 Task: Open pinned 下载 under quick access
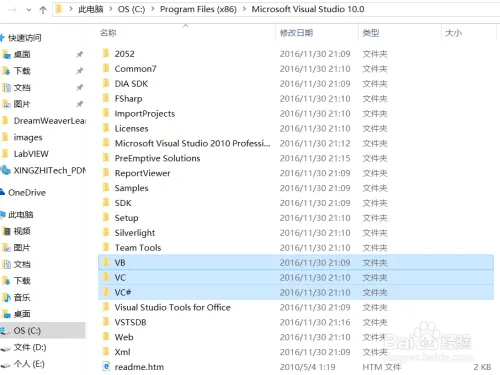coord(22,71)
